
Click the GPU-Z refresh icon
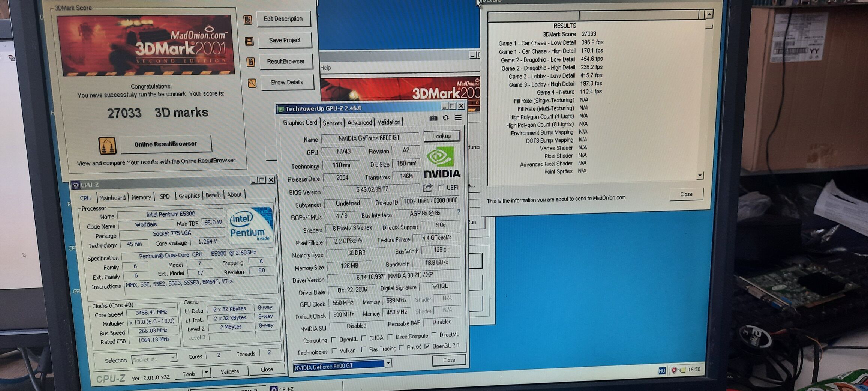pyautogui.click(x=445, y=118)
